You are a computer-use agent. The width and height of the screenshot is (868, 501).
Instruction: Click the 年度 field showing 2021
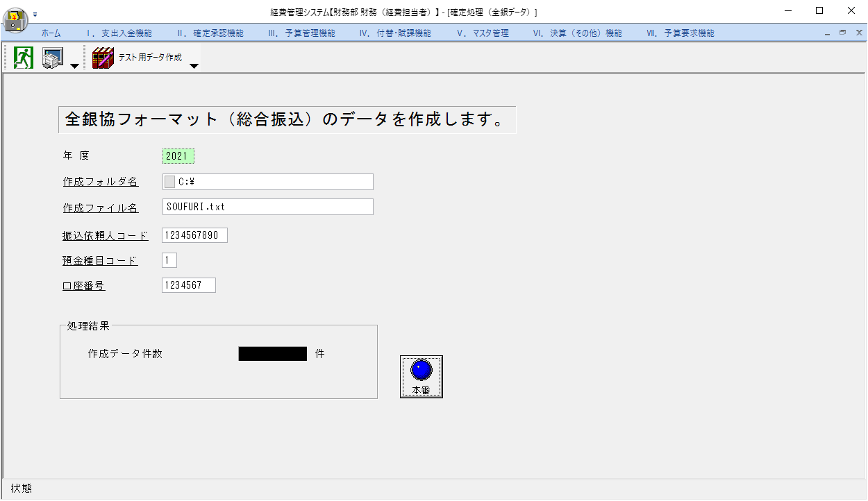pos(178,156)
